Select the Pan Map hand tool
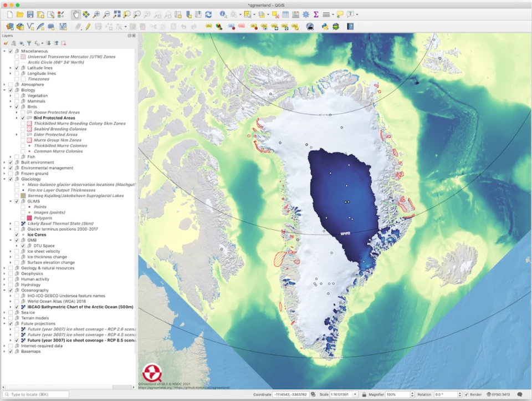The width and height of the screenshot is (532, 401). click(x=76, y=14)
